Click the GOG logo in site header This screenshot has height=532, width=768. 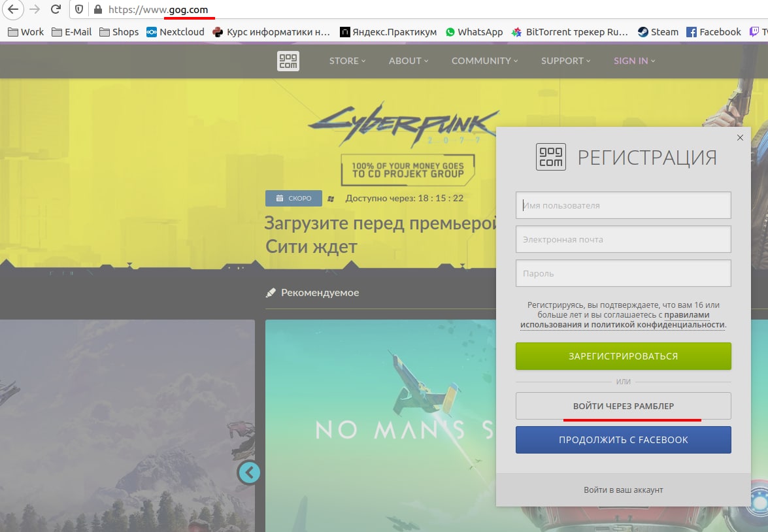288,61
